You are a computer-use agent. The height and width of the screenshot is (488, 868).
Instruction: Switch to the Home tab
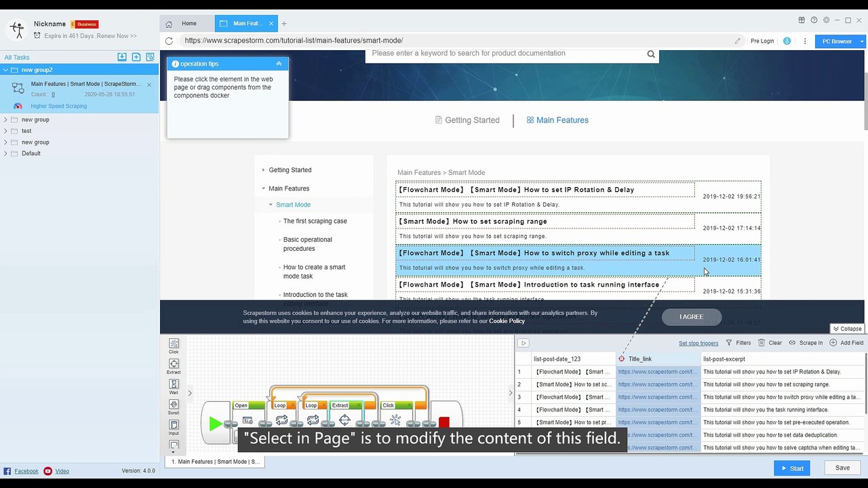pyautogui.click(x=189, y=24)
